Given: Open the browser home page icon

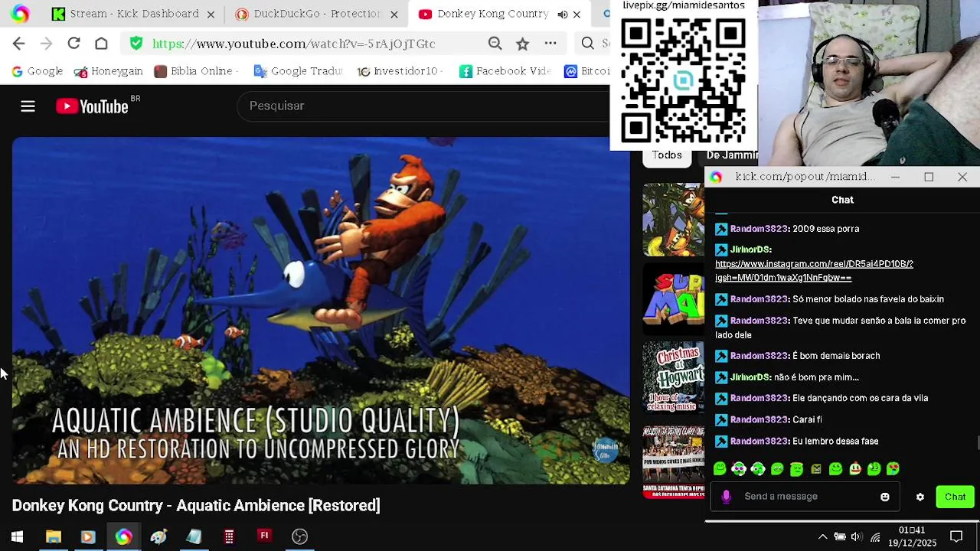Looking at the screenshot, I should point(101,44).
